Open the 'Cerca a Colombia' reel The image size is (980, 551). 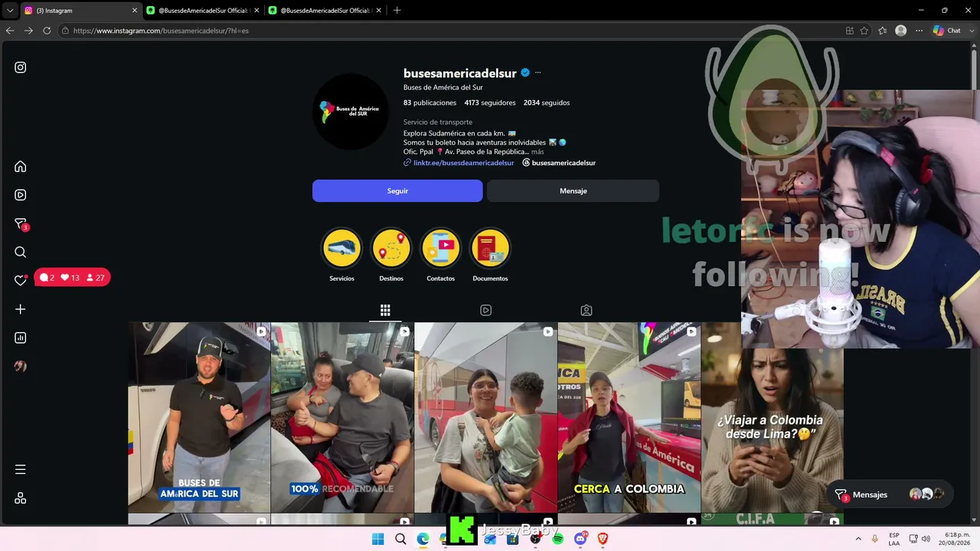pyautogui.click(x=629, y=417)
